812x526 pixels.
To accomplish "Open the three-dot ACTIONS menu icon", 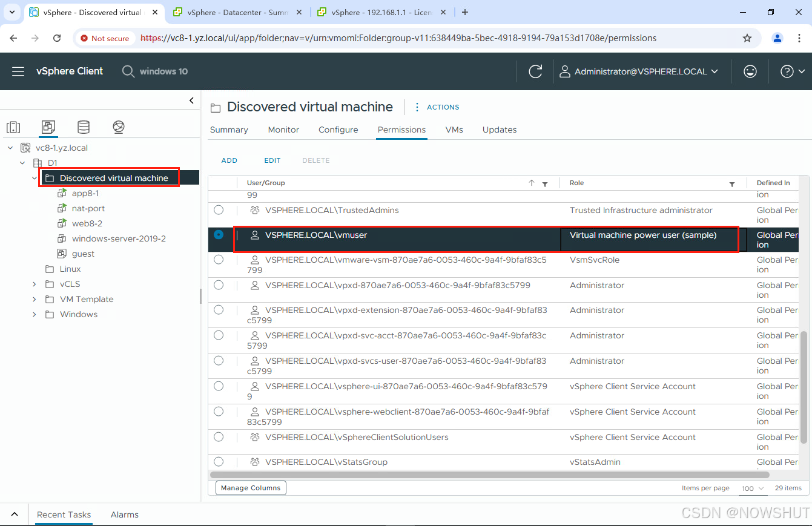I will [x=417, y=107].
